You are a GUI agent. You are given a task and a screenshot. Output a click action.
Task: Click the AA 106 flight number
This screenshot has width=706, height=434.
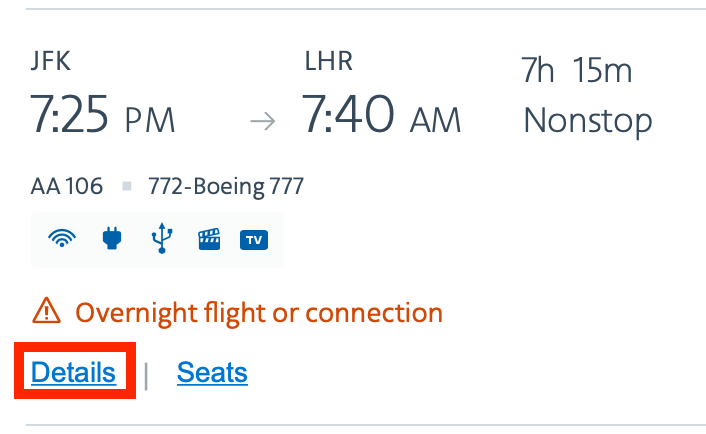pyautogui.click(x=67, y=186)
